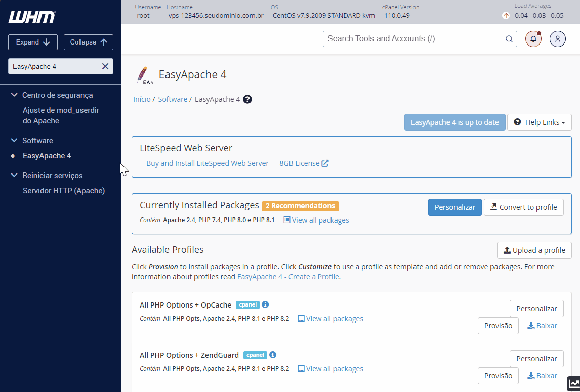Collapse the Reiniciar serviços section
The image size is (580, 392).
point(14,175)
